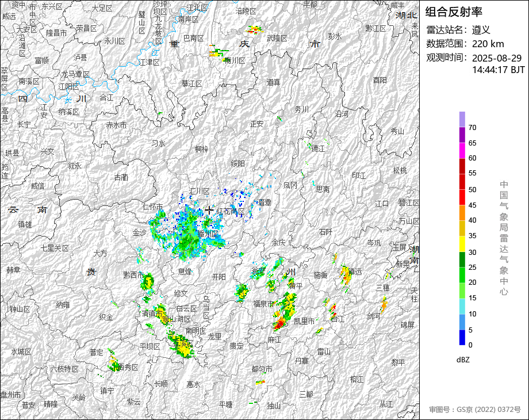529x420 pixels.
Task: Click the data range value 220 km
Action: pyautogui.click(x=488, y=44)
